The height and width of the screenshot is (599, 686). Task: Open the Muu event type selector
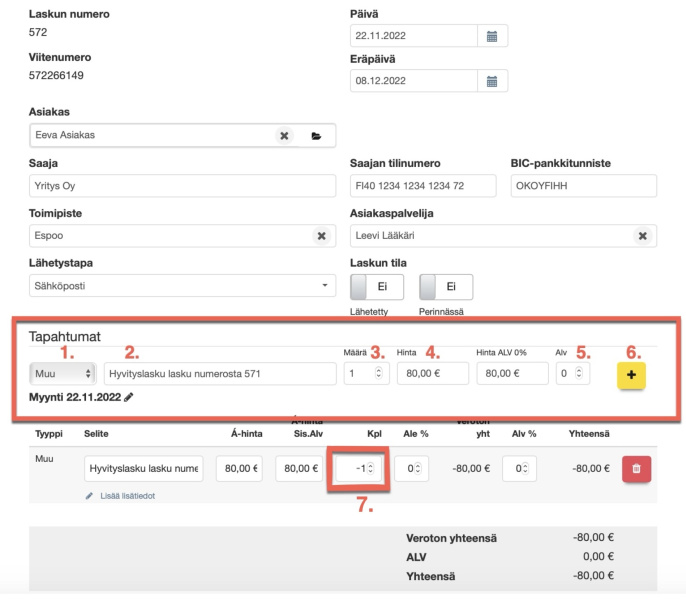pos(63,374)
